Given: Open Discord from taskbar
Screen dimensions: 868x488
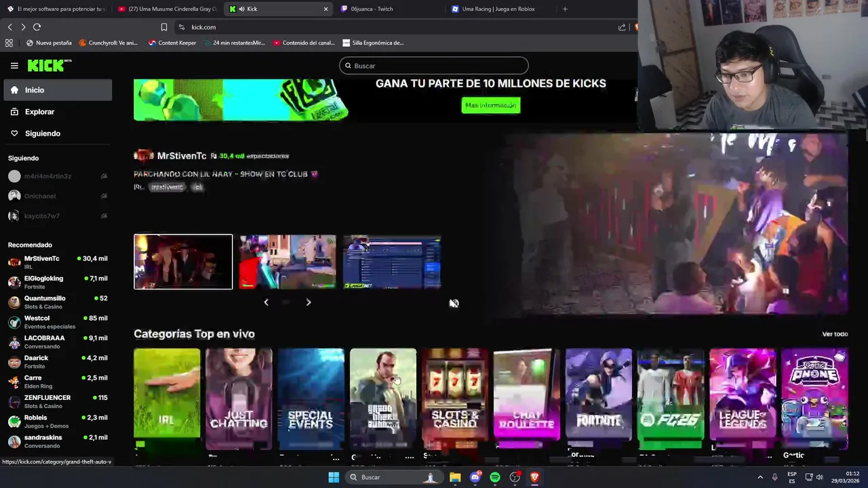Looking at the screenshot, I should pos(475,477).
